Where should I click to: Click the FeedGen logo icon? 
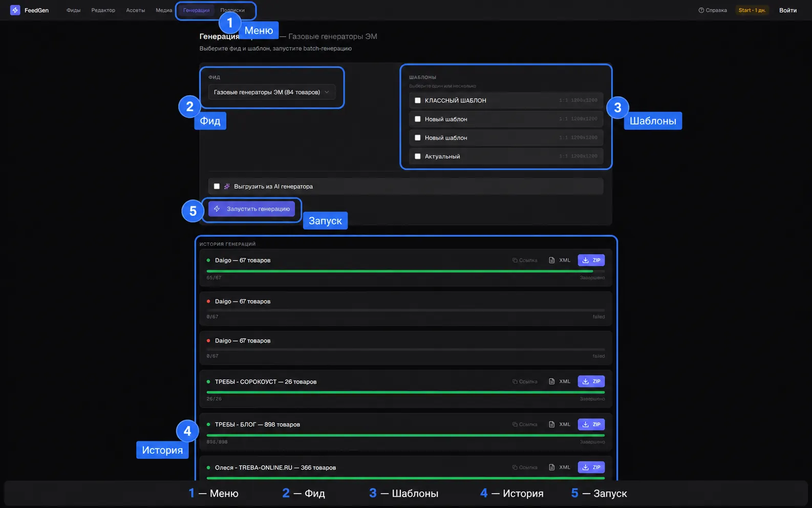tap(15, 10)
